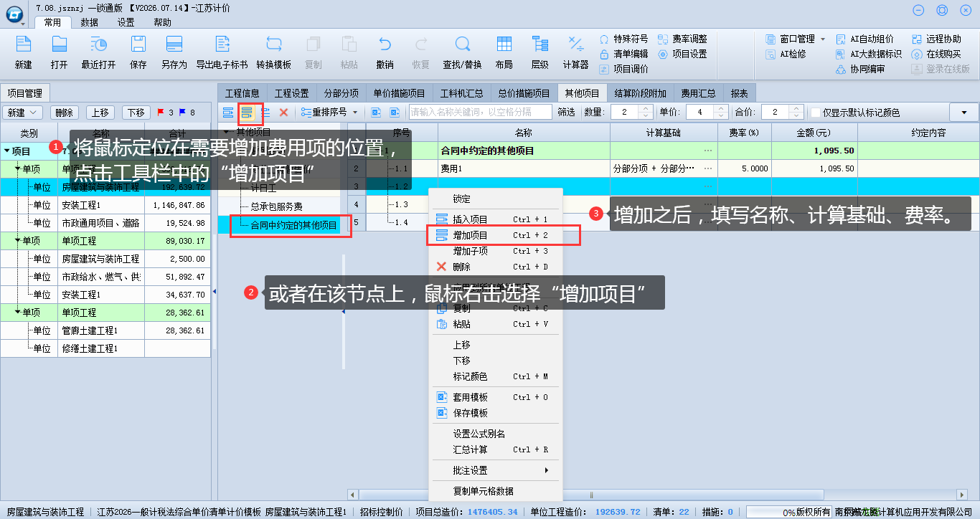Open 特殊符号 special symbols

(623, 39)
